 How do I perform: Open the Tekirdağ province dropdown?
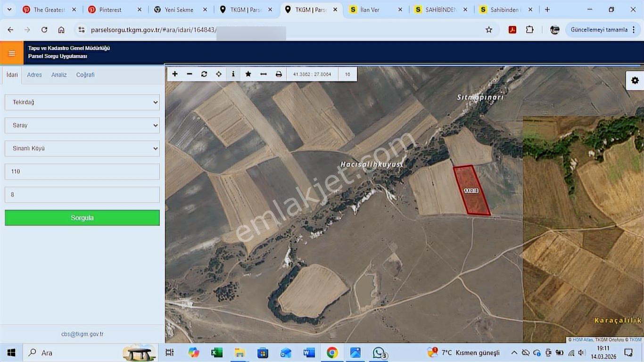[82, 102]
